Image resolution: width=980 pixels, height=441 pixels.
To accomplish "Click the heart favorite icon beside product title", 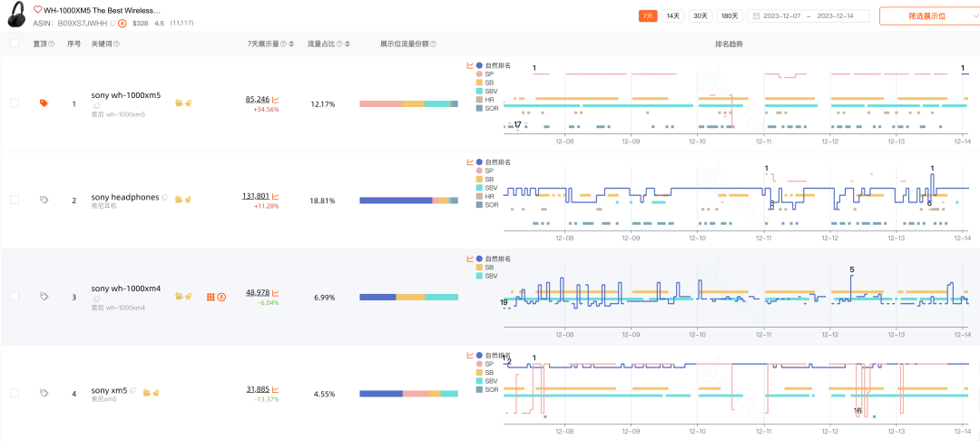I will (37, 11).
